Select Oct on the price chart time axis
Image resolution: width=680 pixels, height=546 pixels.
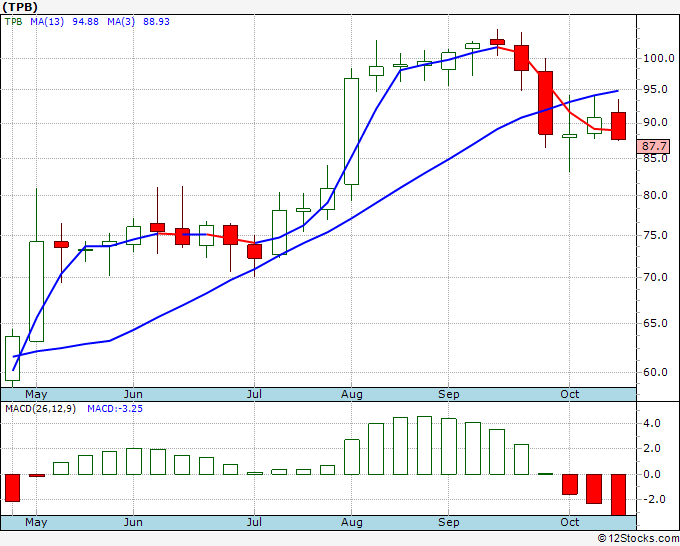[569, 394]
